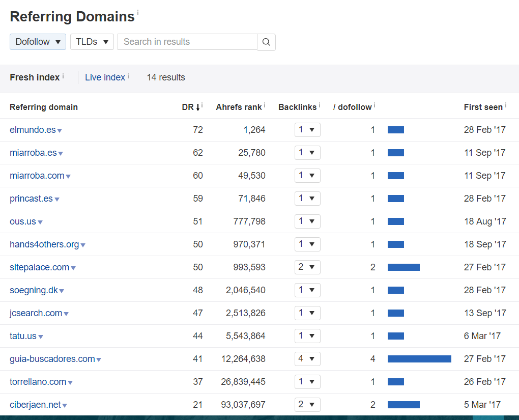The image size is (519, 420).
Task: Expand the arrow next to princast.es
Action: click(x=57, y=200)
